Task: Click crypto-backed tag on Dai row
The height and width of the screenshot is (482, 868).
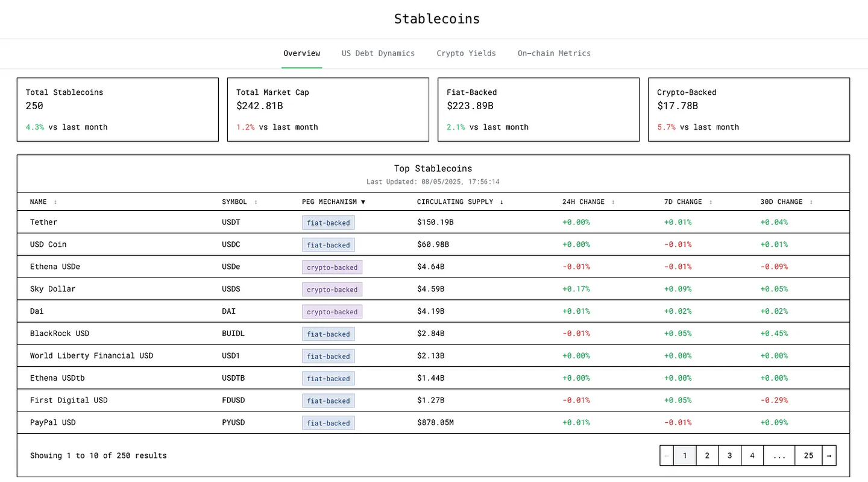Action: point(332,312)
